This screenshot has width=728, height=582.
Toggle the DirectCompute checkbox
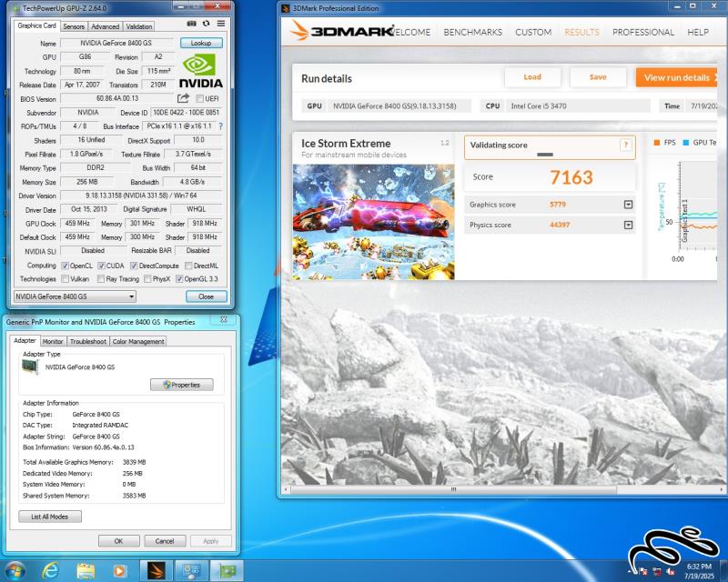tap(134, 266)
